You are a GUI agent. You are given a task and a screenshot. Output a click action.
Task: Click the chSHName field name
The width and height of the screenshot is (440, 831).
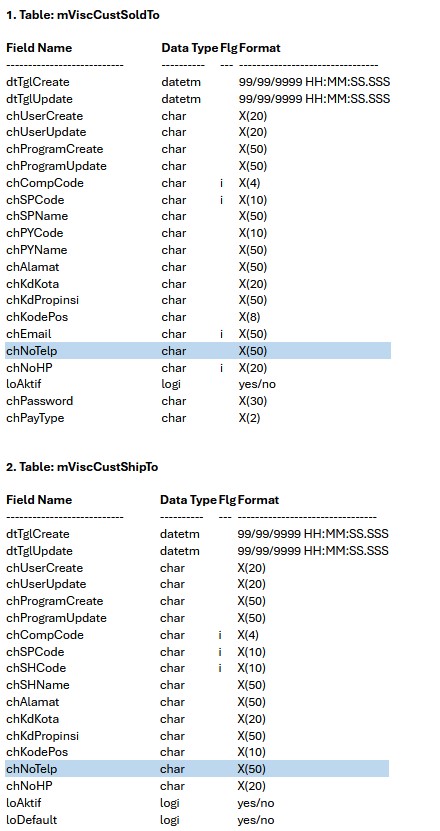pos(38,685)
